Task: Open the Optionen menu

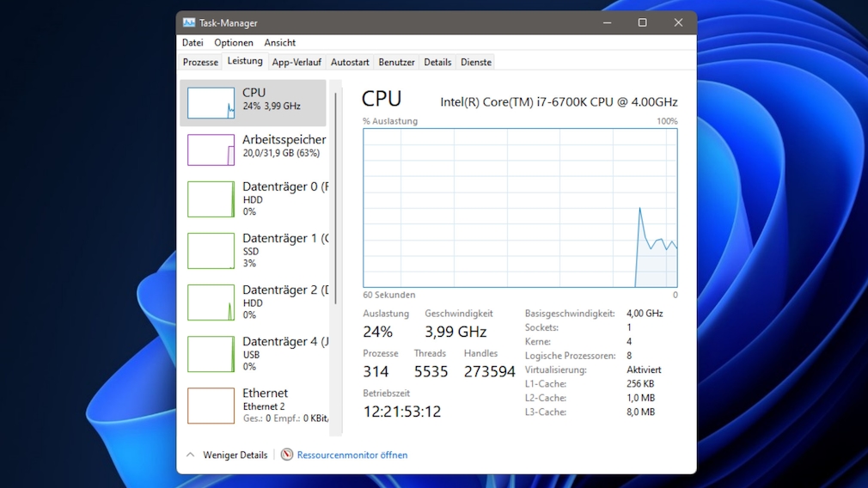Action: pos(234,43)
